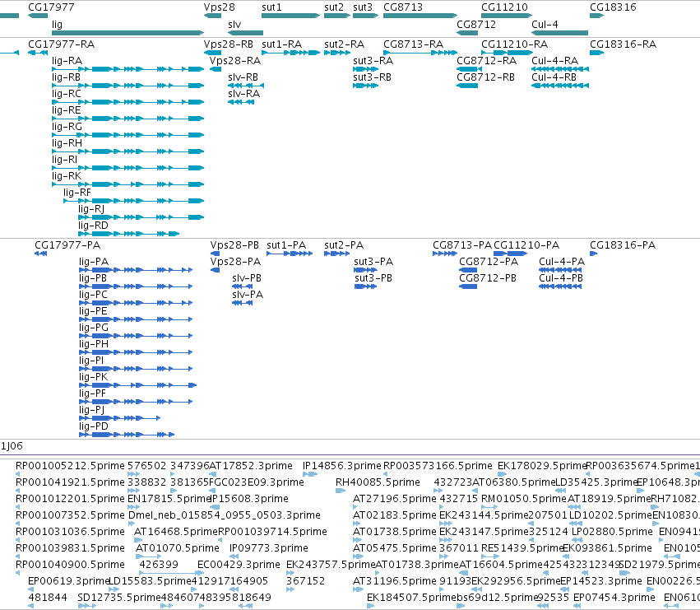Select the RH40085.5prime EST label
Viewport: 700px width, 610px height.
378,482
